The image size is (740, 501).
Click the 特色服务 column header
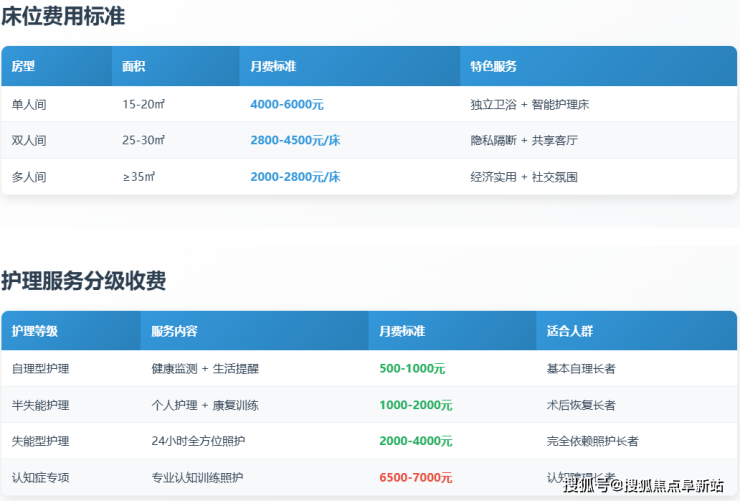493,67
